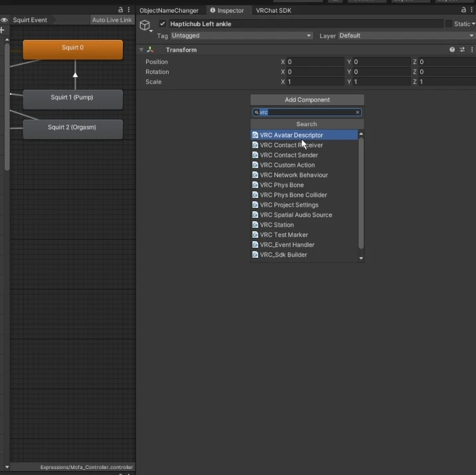
Task: Choose VRC Contact Sender component
Action: point(304,155)
